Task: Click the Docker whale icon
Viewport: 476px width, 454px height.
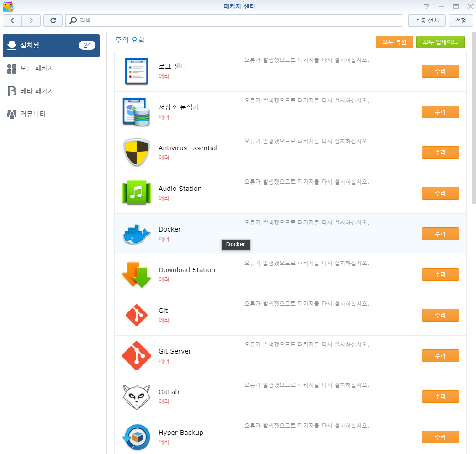Action: [x=137, y=234]
